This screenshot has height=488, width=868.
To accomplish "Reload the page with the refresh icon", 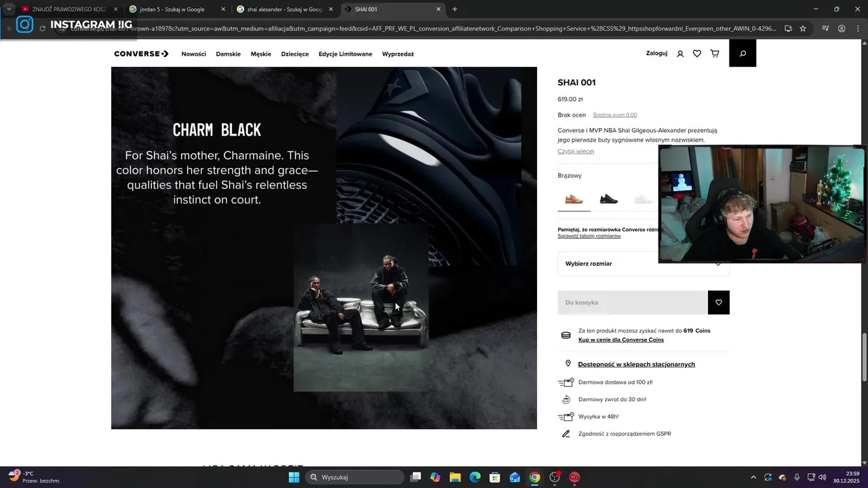I will click(x=43, y=28).
